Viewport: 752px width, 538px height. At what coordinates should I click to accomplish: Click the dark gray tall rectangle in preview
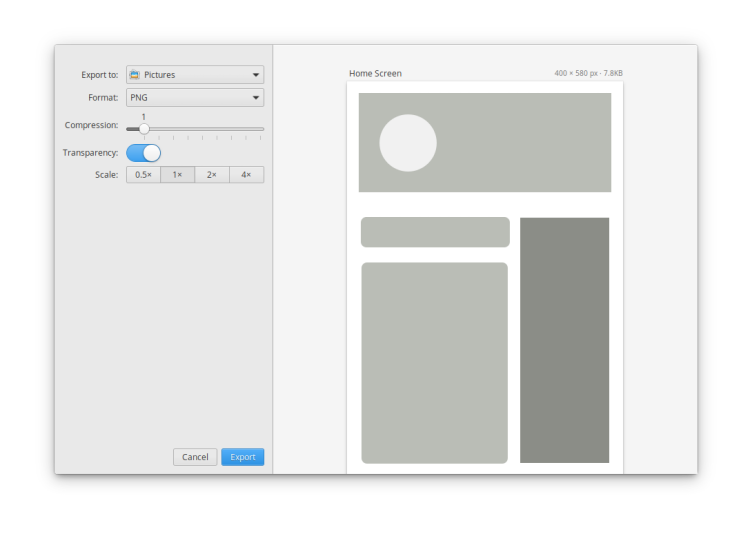click(564, 340)
